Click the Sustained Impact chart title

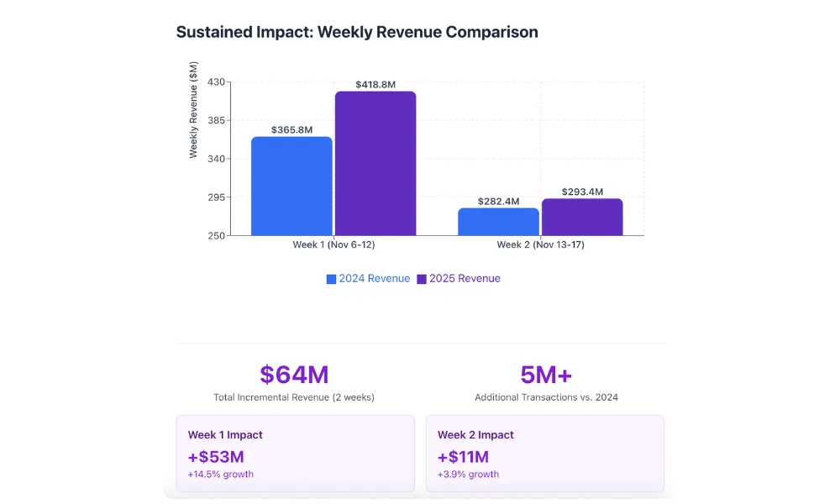coord(357,32)
